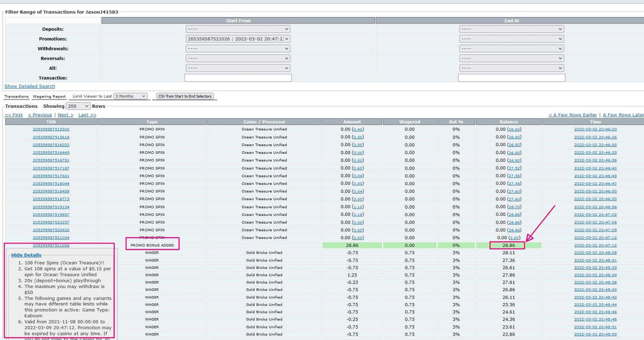
Task: Click the Previous page link
Action: [40, 115]
